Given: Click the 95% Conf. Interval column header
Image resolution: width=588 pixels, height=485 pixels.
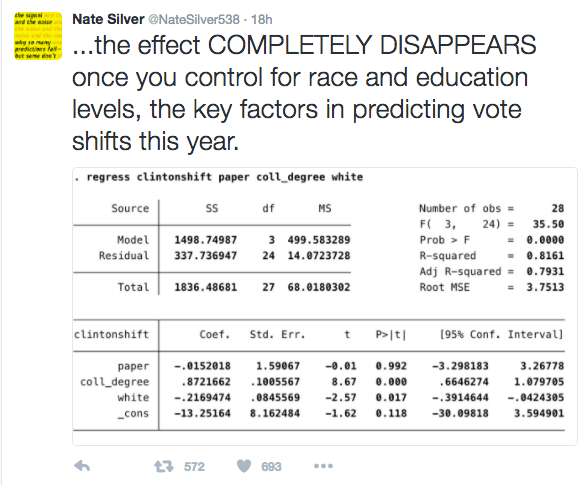Looking at the screenshot, I should [502, 334].
